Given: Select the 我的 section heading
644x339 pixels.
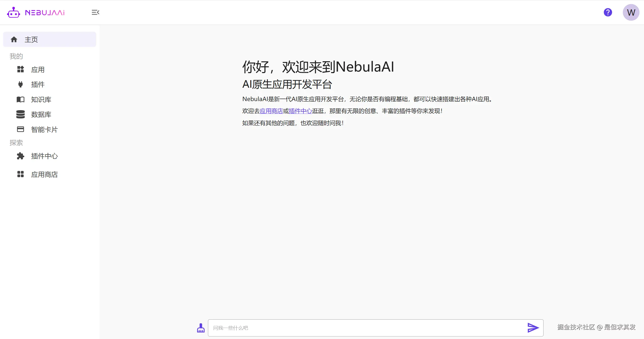Looking at the screenshot, I should click(16, 56).
